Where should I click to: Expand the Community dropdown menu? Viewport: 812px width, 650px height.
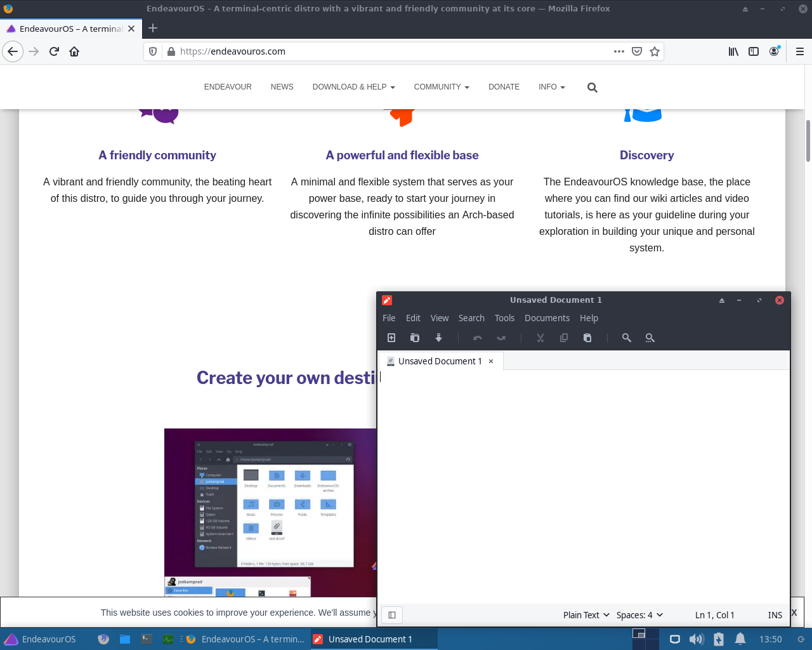coord(442,87)
